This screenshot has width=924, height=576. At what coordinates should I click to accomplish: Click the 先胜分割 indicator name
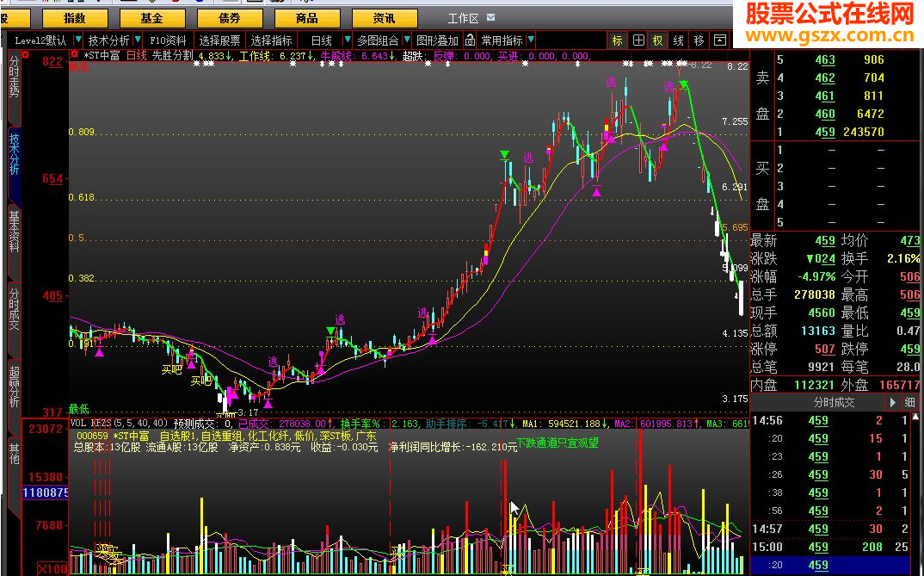[x=173, y=56]
